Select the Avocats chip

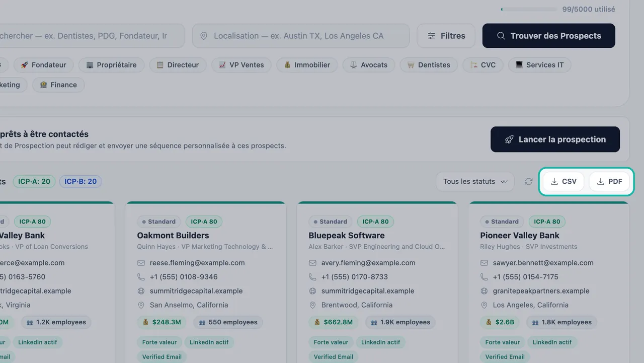coord(369,65)
